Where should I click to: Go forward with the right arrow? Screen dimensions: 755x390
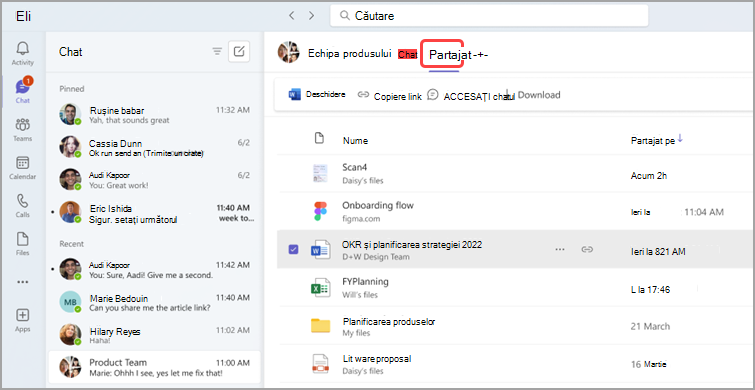312,16
